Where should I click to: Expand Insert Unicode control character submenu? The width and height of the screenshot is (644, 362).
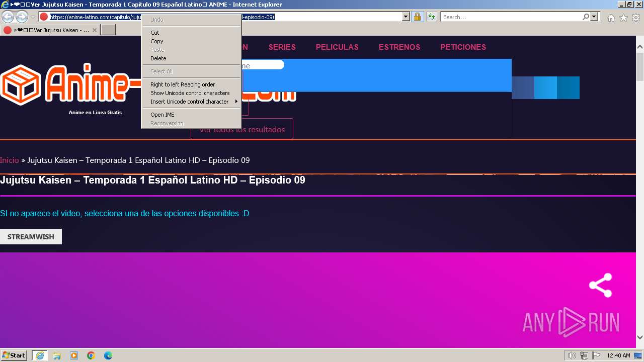click(x=191, y=102)
